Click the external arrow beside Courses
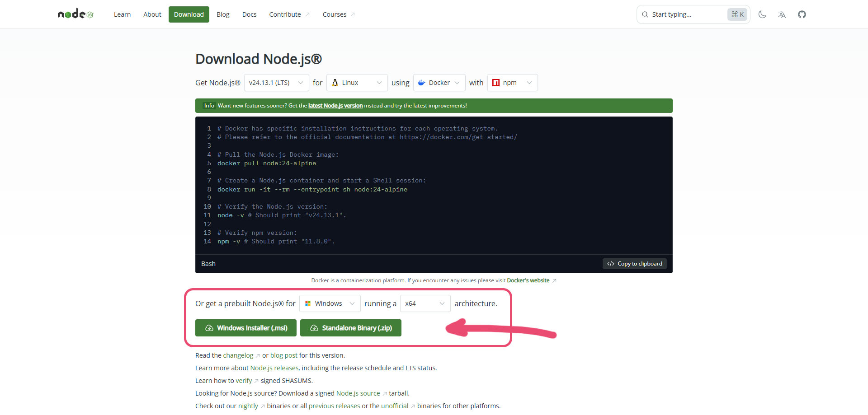868x415 pixels. click(x=353, y=14)
